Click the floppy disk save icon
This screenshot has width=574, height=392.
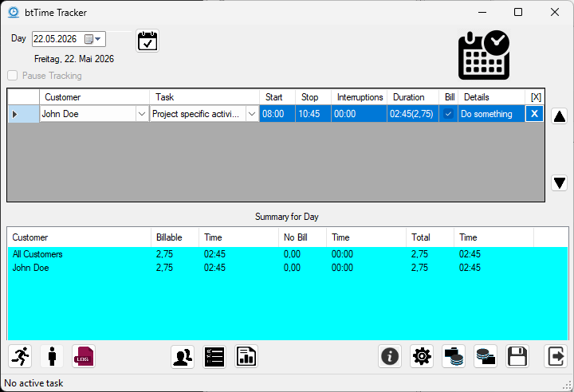pos(517,356)
